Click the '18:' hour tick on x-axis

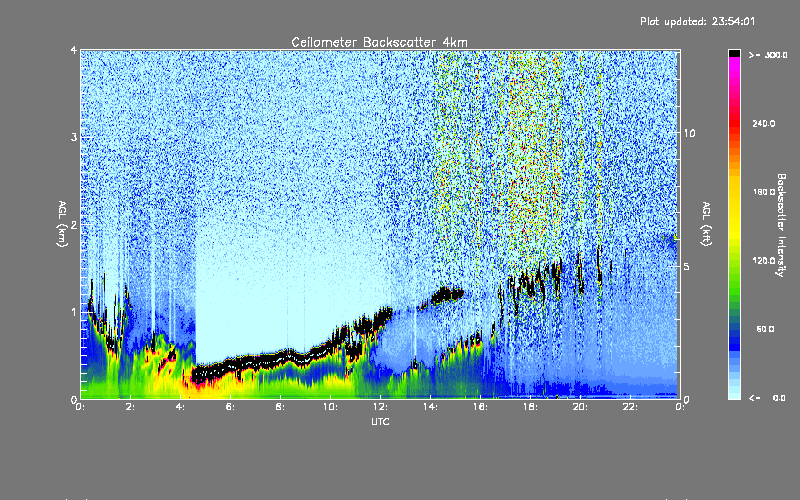coord(530,407)
